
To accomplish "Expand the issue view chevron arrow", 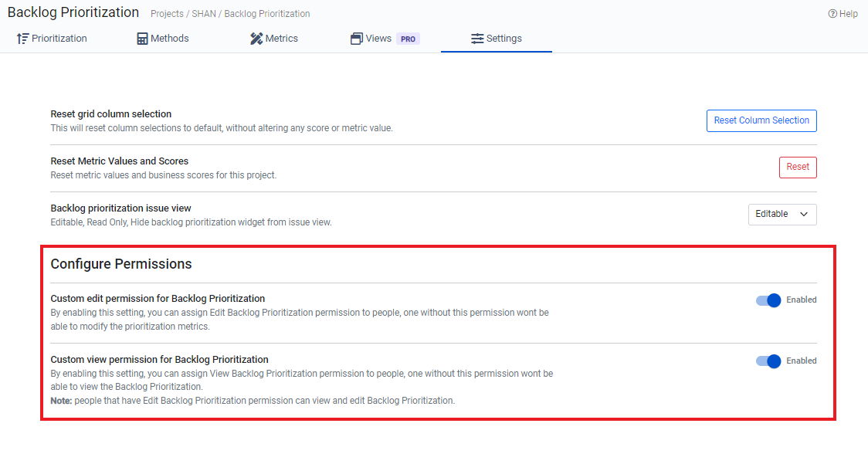I will [804, 214].
